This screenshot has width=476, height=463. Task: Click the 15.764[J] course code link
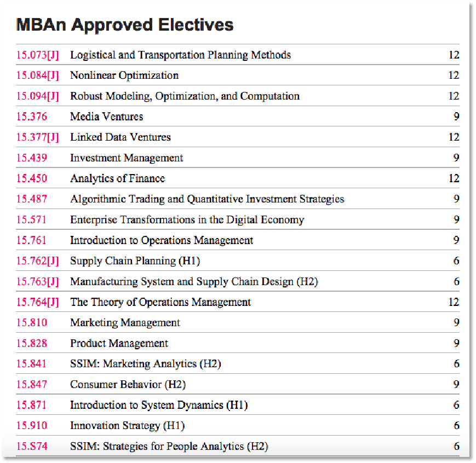37,302
